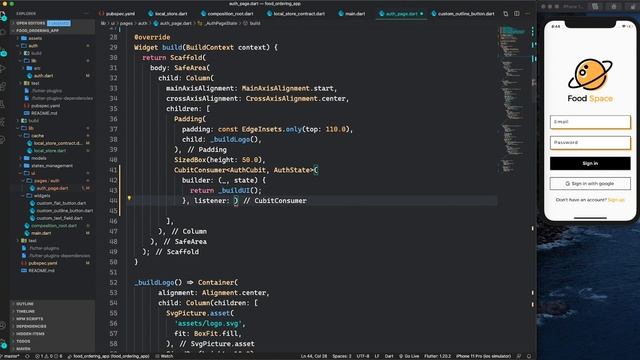Open Extensions view in activity bar
Screen dimensions: 640x360
[3, 87]
